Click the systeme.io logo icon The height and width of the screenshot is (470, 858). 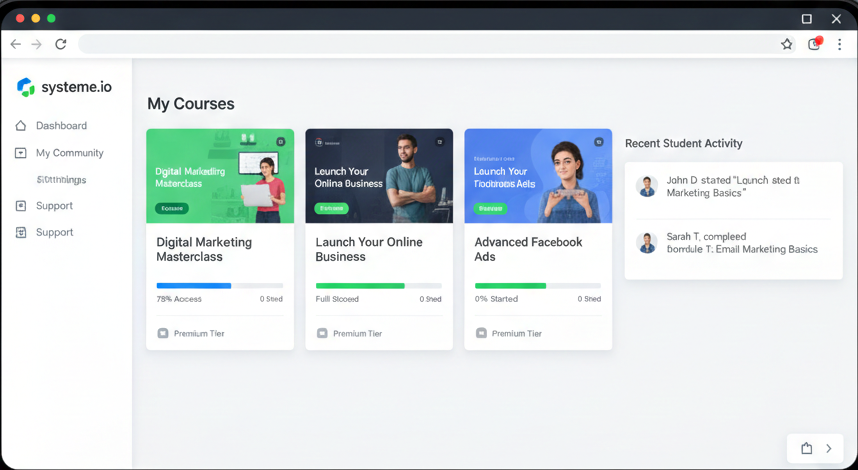pyautogui.click(x=26, y=87)
